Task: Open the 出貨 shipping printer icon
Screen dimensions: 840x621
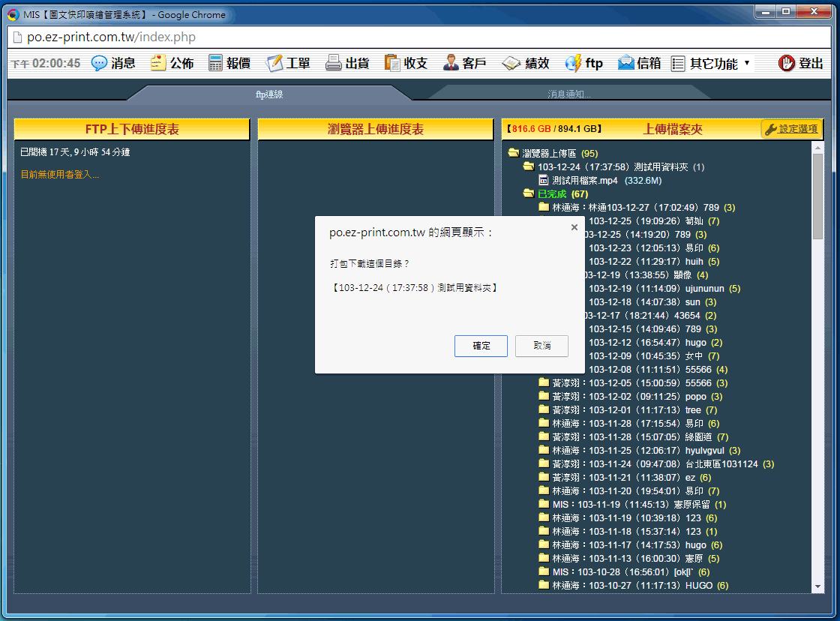Action: 334,64
